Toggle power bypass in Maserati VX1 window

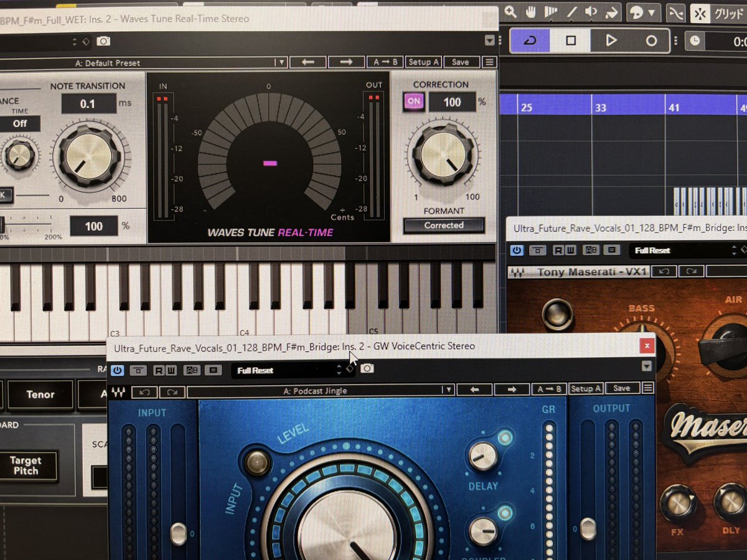(517, 250)
